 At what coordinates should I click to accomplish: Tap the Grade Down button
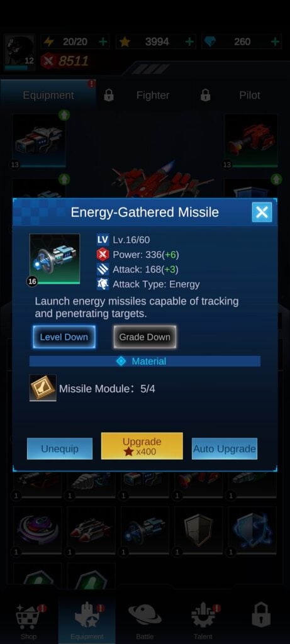point(145,337)
